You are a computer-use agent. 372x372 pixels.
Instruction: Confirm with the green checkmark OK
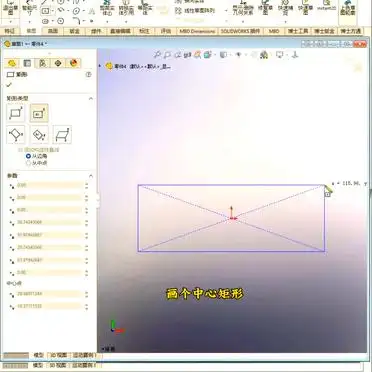tap(9, 85)
